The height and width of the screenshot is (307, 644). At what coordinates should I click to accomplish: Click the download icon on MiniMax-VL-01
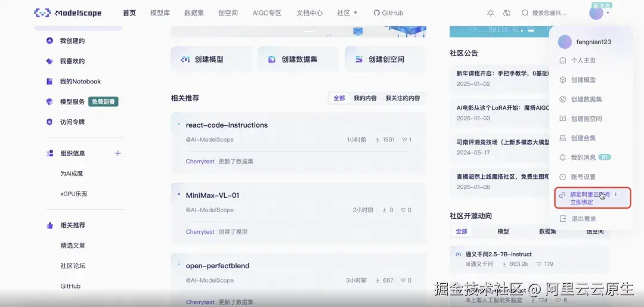click(385, 210)
